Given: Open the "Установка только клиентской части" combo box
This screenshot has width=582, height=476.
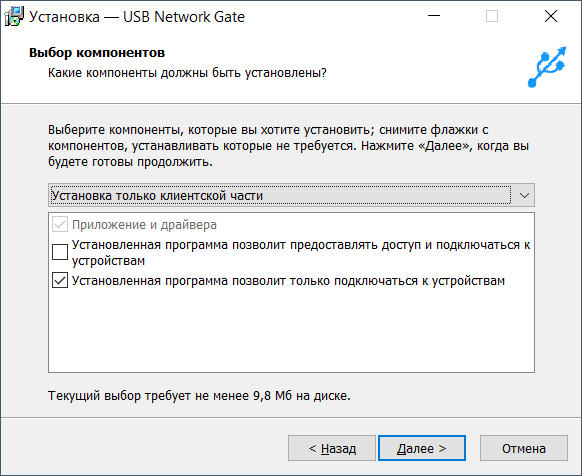Looking at the screenshot, I should [291, 195].
